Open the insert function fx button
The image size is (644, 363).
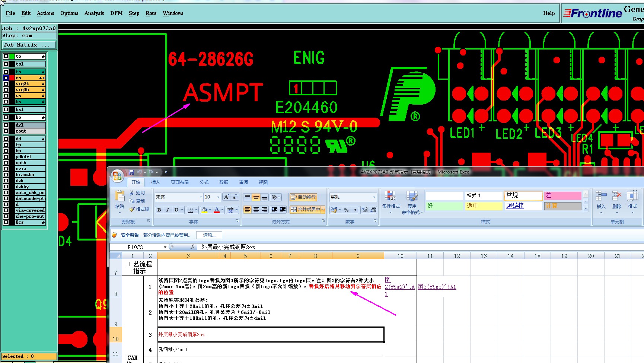tap(193, 247)
